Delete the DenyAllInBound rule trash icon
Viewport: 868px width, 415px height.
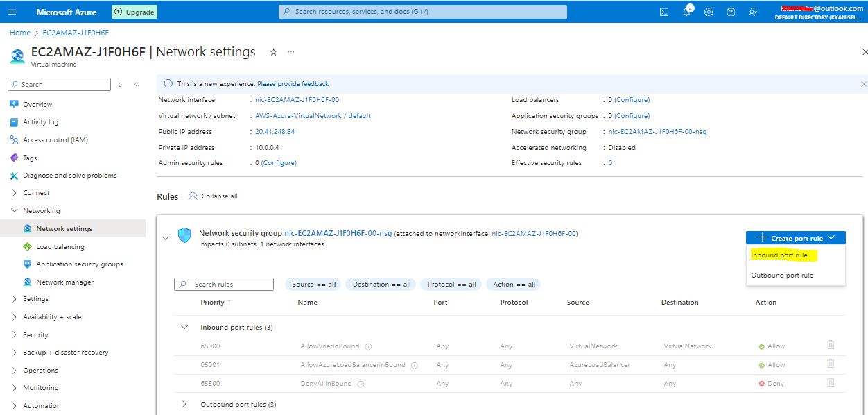[x=831, y=382]
